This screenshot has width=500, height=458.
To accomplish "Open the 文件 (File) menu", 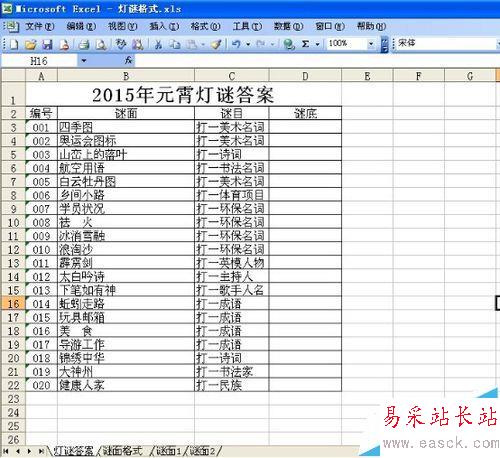I will tap(40, 26).
